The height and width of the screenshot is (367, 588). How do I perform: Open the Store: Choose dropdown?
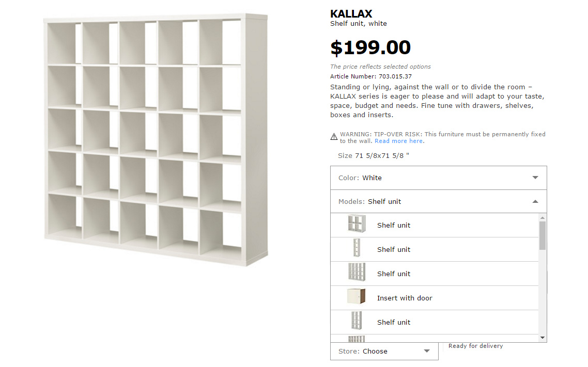click(427, 351)
